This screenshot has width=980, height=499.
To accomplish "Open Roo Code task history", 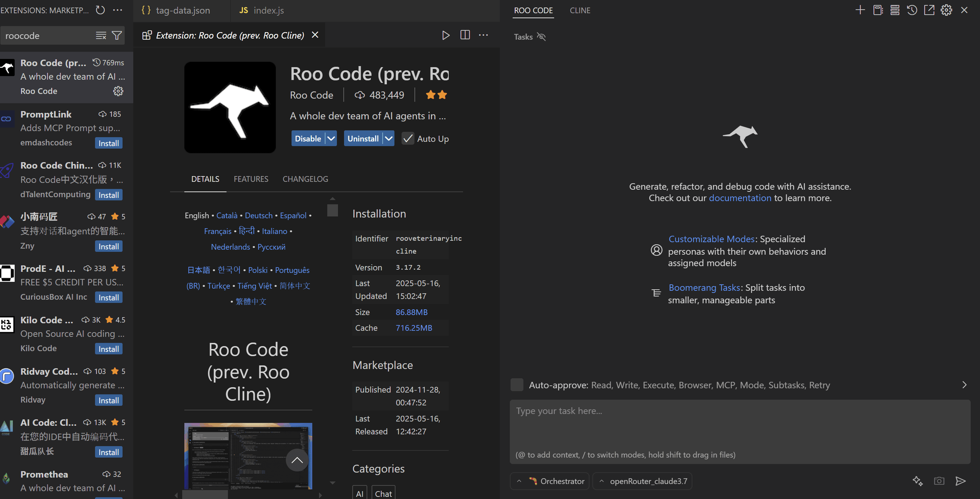I will click(x=912, y=10).
